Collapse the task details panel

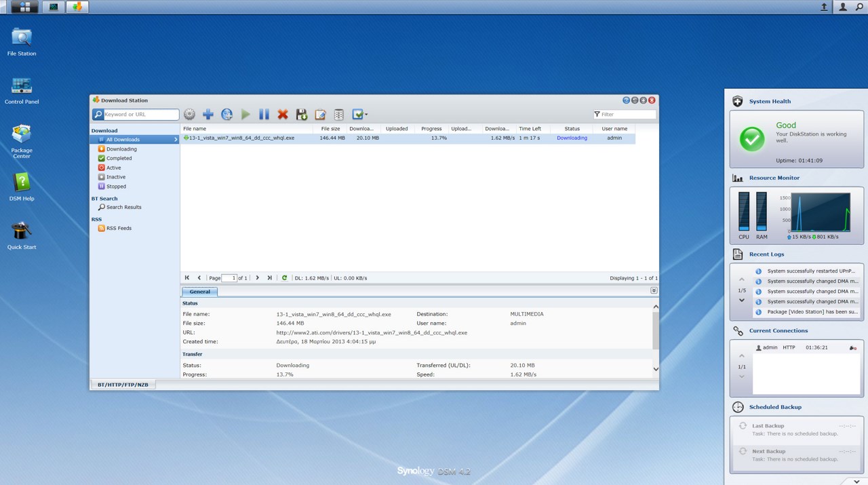[654, 290]
